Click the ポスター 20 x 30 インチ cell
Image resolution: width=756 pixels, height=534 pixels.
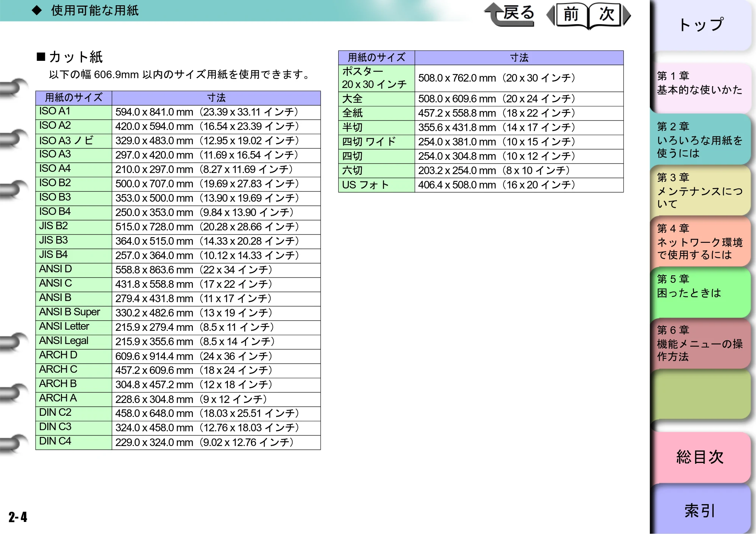point(376,78)
